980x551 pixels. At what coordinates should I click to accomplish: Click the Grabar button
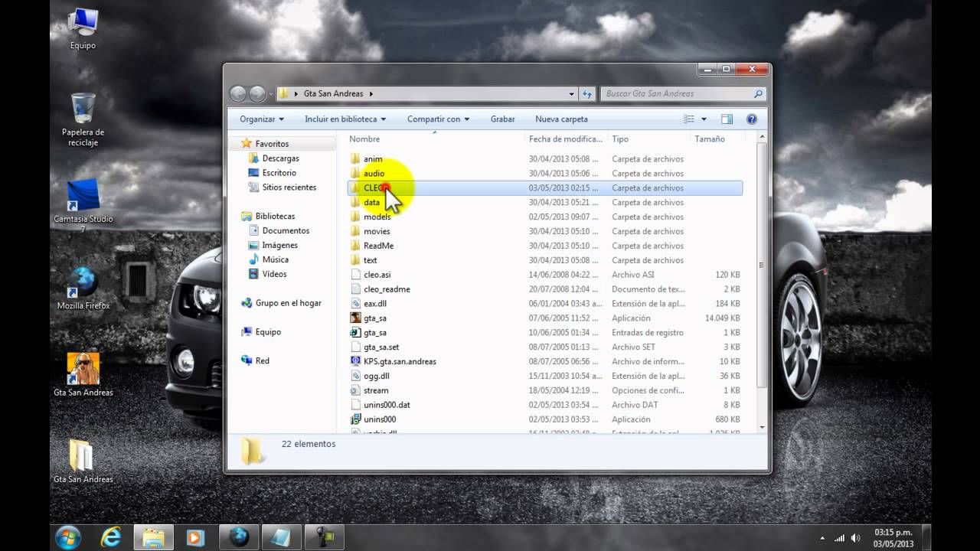click(x=503, y=119)
